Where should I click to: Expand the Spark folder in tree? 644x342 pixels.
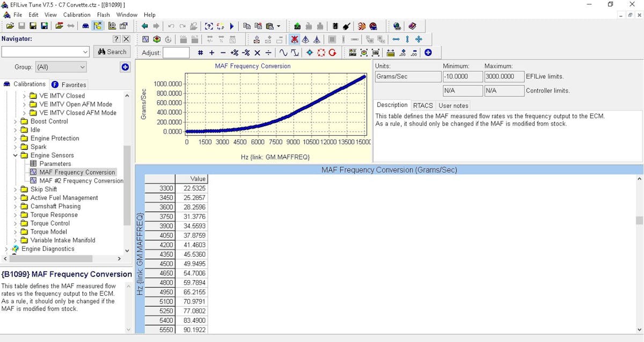(16, 147)
